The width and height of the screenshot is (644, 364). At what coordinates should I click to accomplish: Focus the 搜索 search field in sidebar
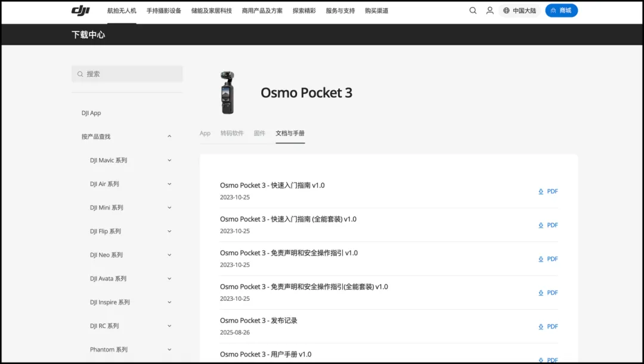(127, 74)
